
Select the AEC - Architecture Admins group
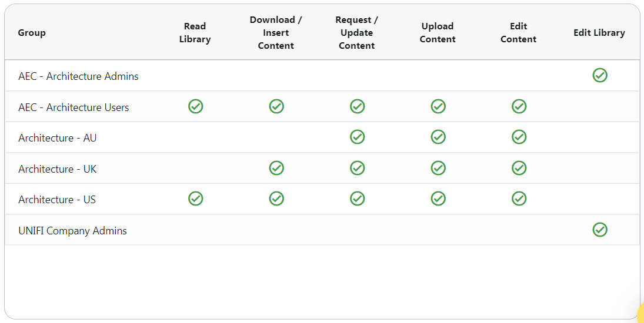[x=78, y=76]
